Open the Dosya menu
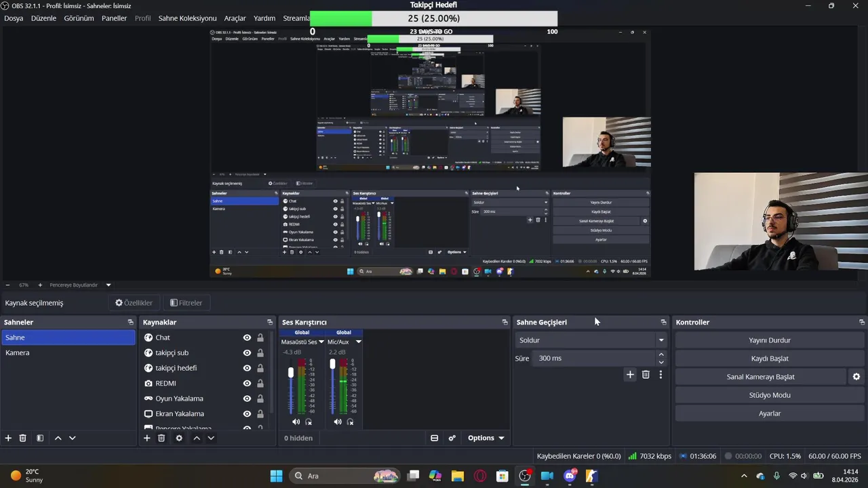 (x=14, y=18)
